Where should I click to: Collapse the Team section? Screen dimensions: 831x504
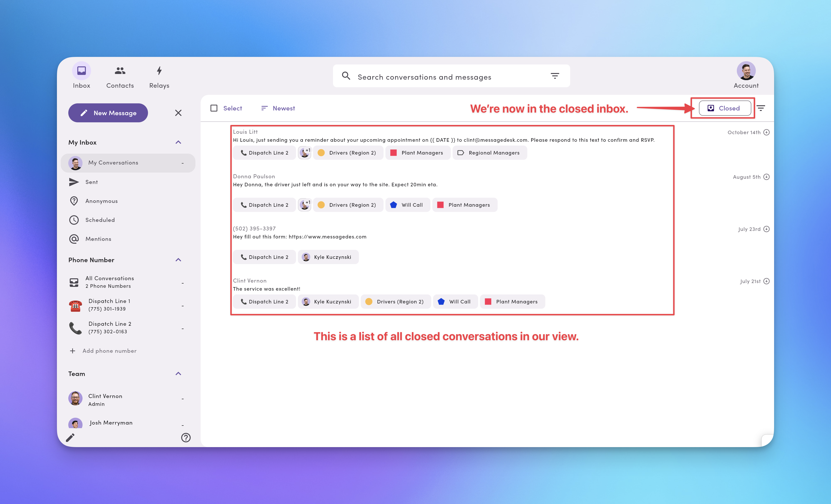[x=178, y=374]
